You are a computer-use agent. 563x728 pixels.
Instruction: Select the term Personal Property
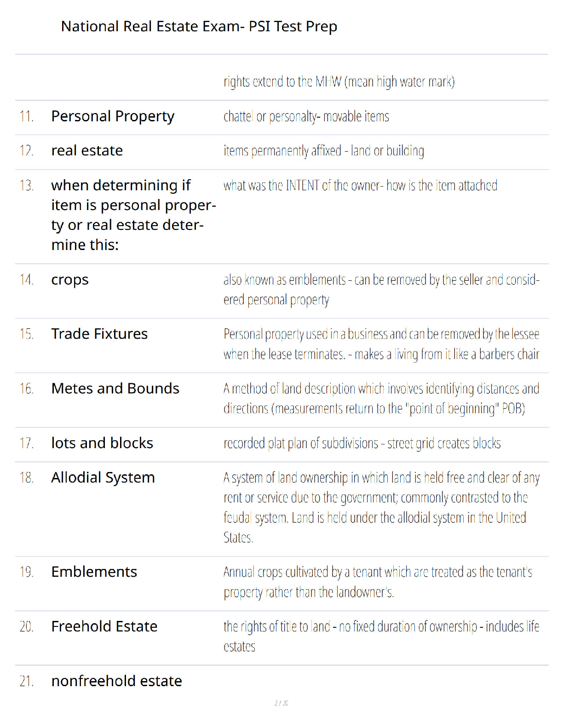tap(113, 117)
